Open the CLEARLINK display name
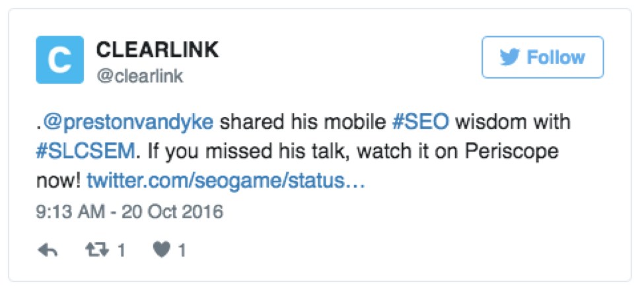644x294 pixels. pos(157,50)
